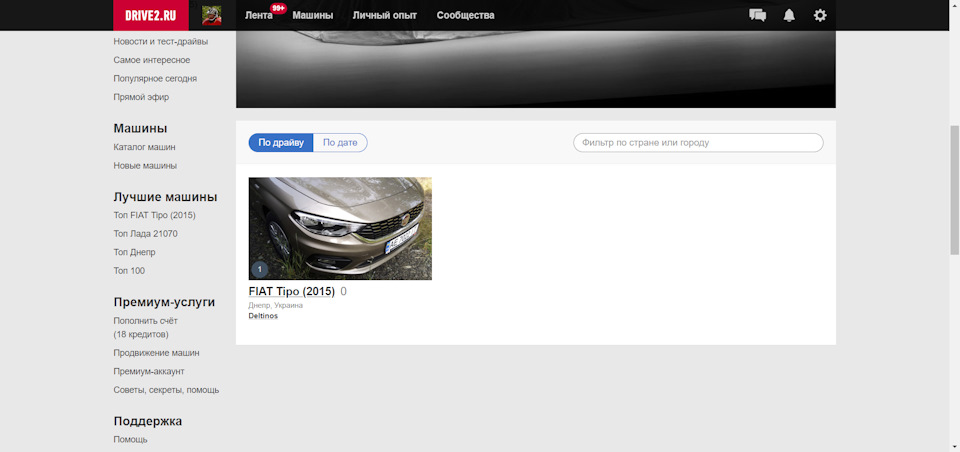Open the Лента menu item
Viewport: 960px width, 452px height.
[258, 15]
